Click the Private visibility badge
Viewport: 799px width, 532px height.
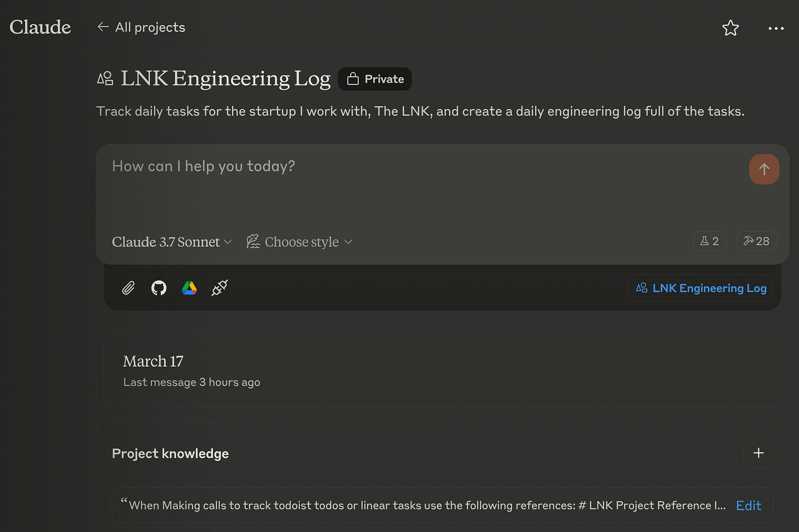(375, 79)
